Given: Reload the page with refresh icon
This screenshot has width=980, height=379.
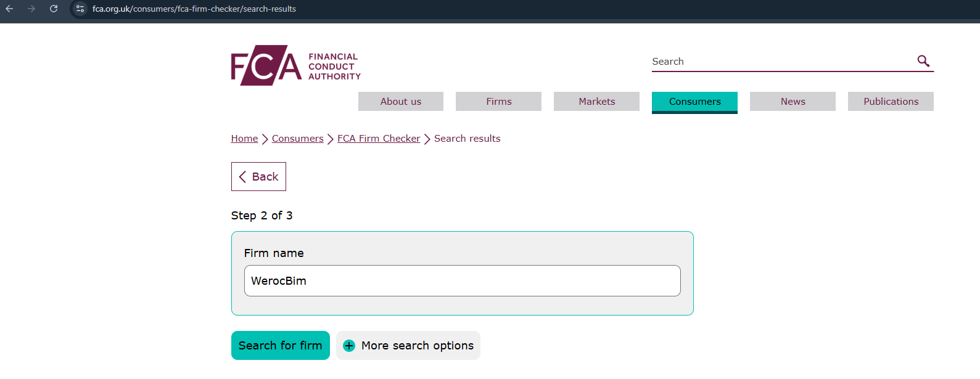Looking at the screenshot, I should [x=54, y=9].
